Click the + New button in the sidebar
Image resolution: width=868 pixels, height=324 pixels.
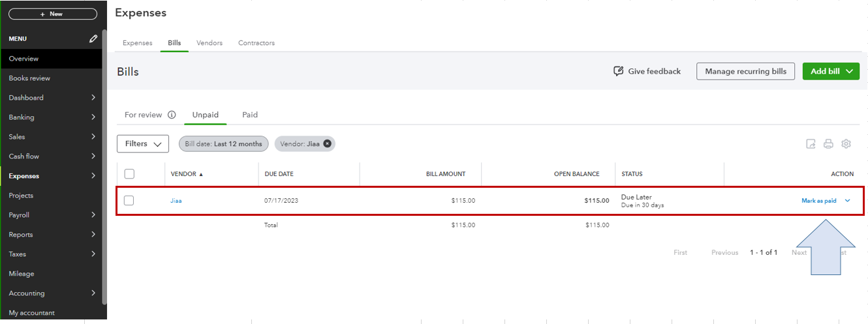tap(53, 14)
